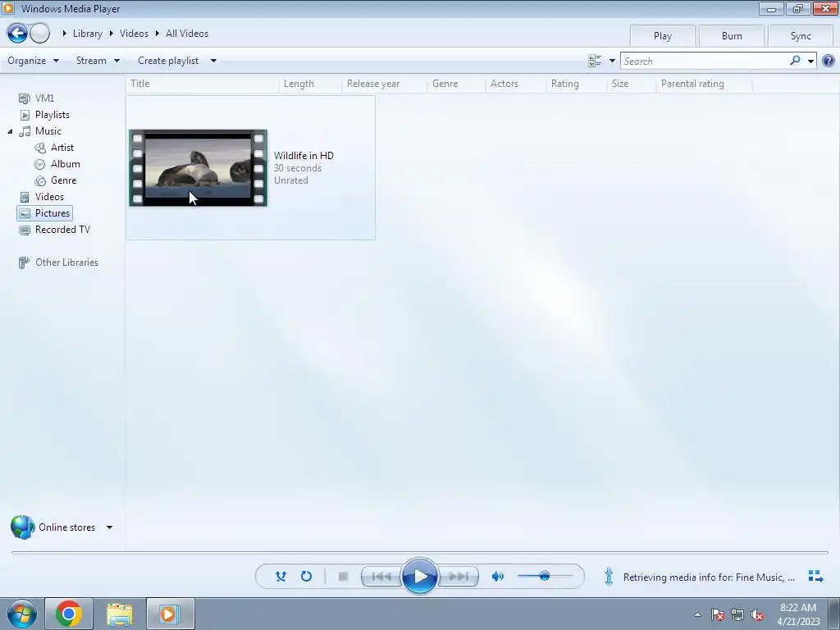Expand the search options dropdown arrow

(x=810, y=61)
